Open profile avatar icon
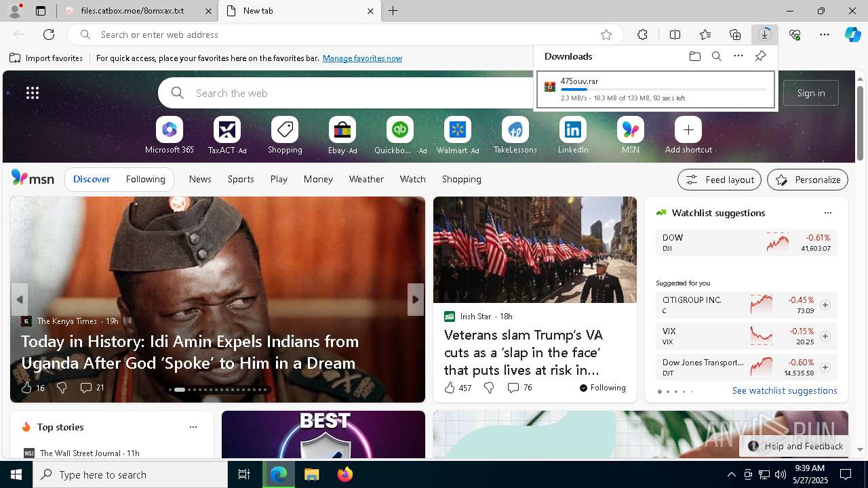The width and height of the screenshot is (868, 488). point(14,11)
